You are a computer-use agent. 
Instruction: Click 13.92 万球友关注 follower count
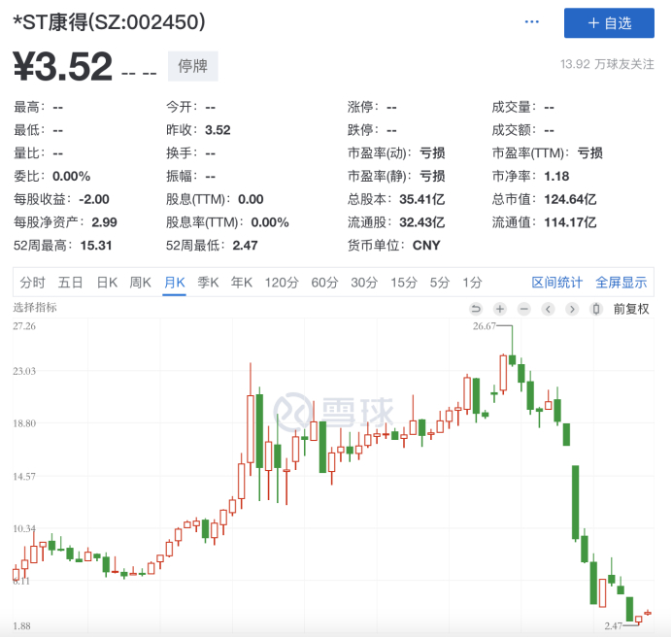(607, 64)
